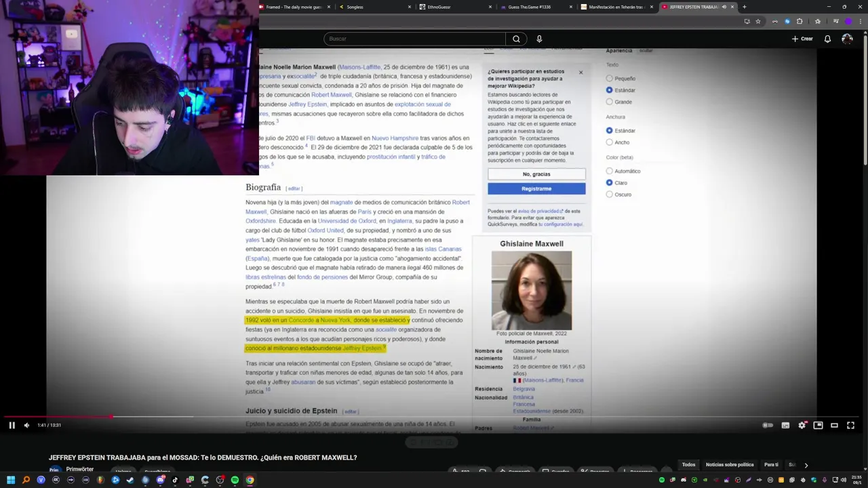
Task: Select the Pequeño text size radio
Action: 609,79
